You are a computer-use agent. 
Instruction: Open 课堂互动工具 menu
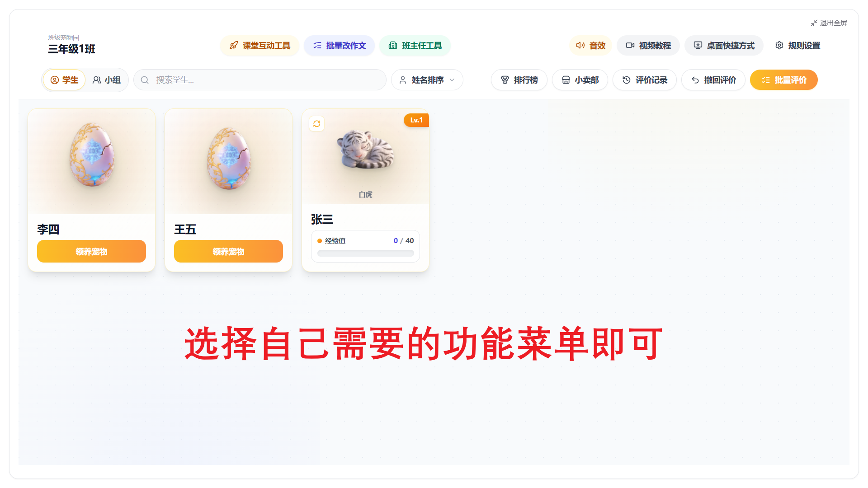pyautogui.click(x=260, y=46)
